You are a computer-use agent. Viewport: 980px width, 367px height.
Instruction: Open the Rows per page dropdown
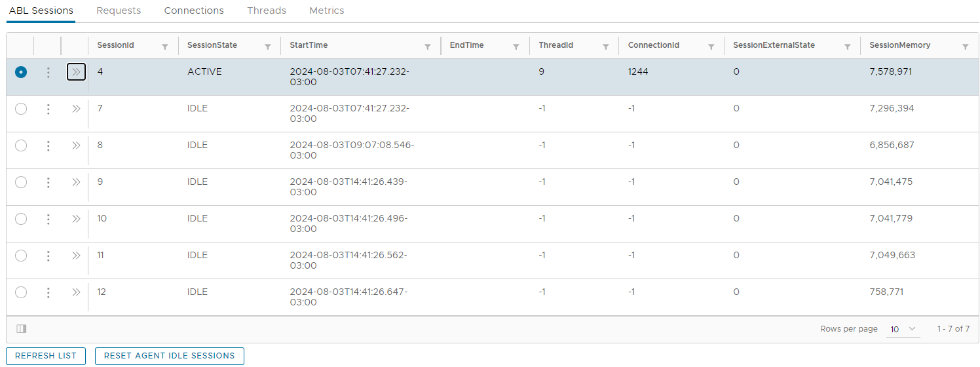click(x=903, y=329)
